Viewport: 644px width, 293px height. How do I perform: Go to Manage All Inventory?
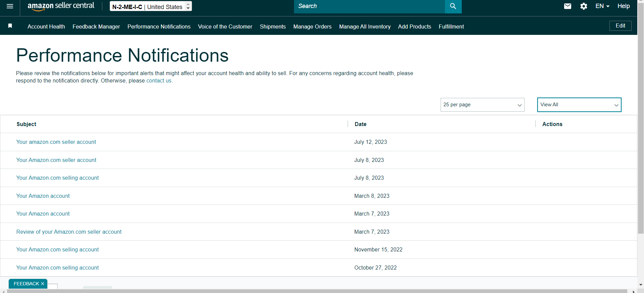coord(365,26)
